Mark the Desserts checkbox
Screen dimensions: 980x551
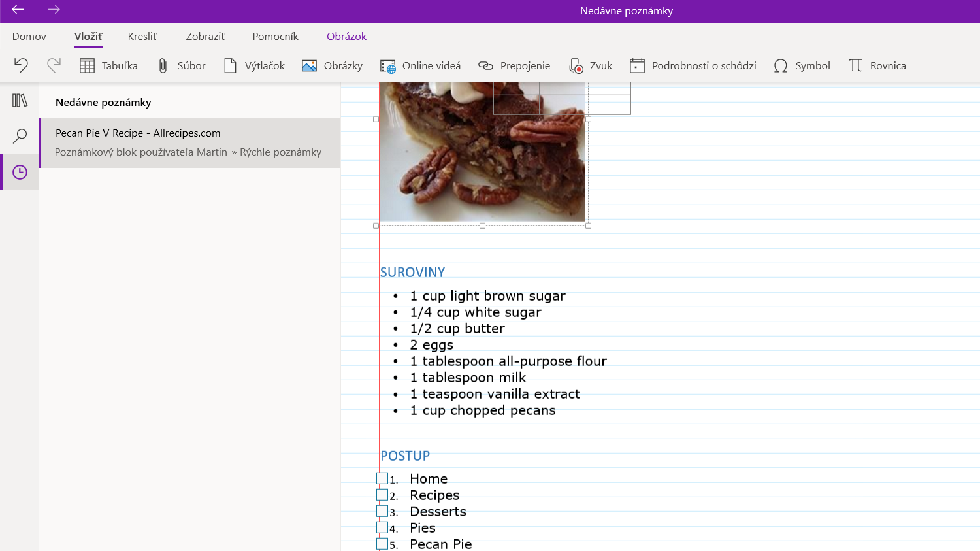click(x=382, y=511)
